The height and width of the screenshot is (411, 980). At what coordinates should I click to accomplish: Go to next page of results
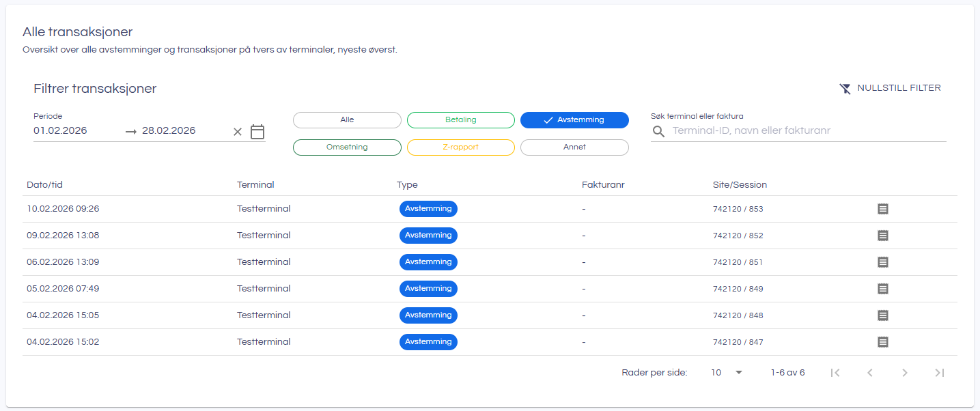[905, 373]
